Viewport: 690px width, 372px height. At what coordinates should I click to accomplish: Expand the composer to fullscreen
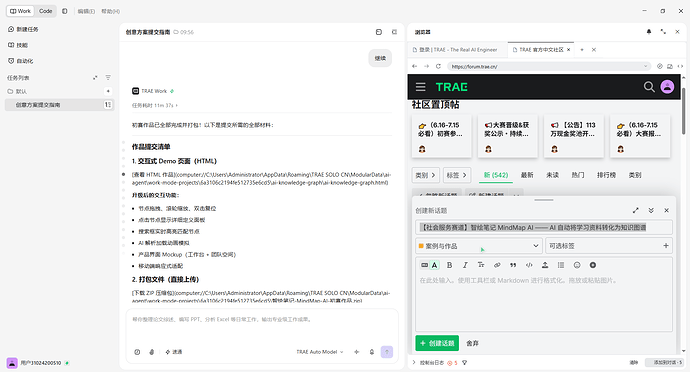(x=635, y=210)
